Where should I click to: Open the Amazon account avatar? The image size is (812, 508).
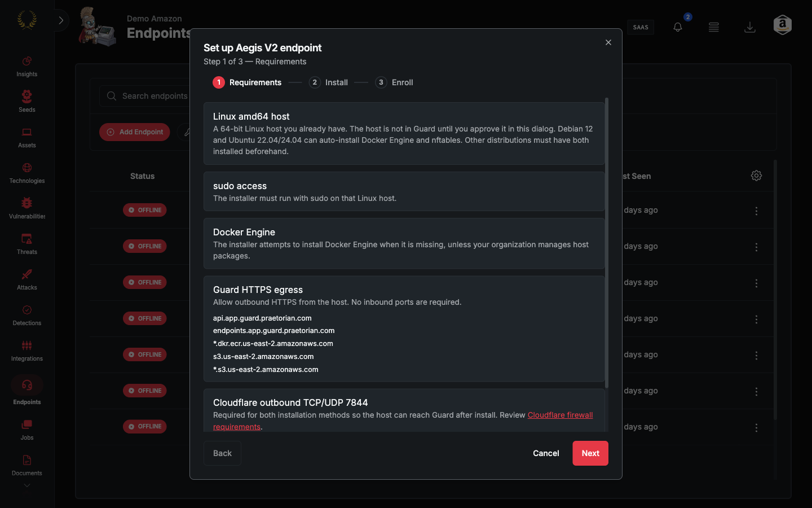(783, 25)
